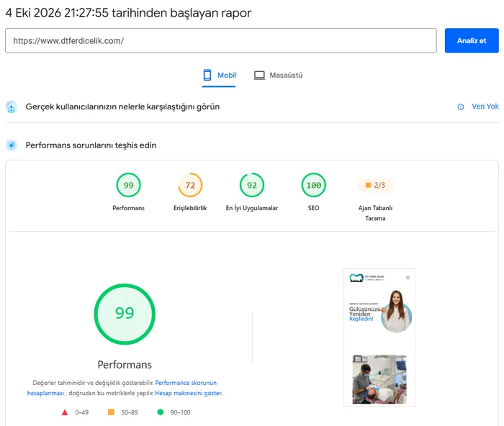
Task: Open Performance skorunun hesaplanması link
Action: pos(186,383)
